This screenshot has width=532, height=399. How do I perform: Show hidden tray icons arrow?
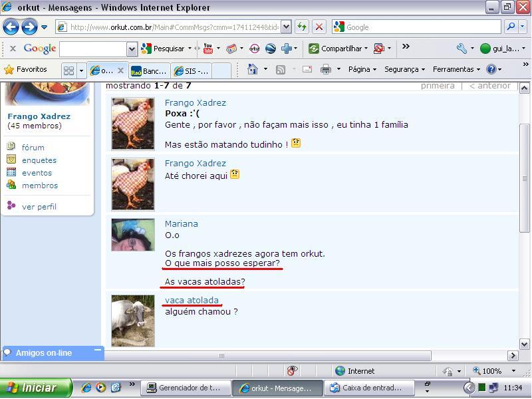(x=469, y=388)
